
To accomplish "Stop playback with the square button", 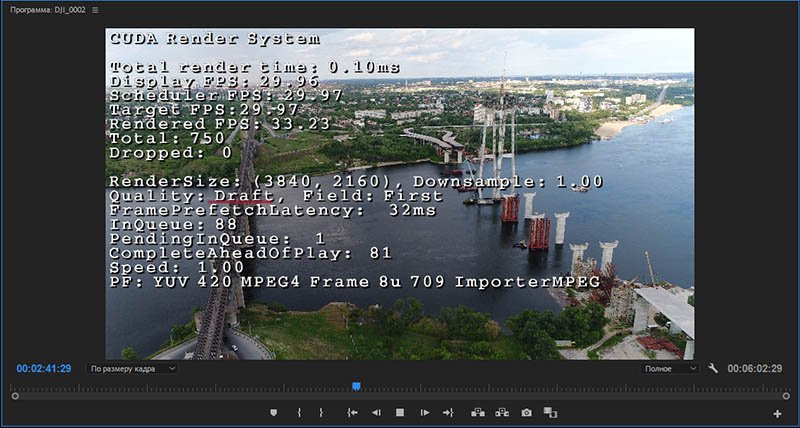I will [400, 412].
